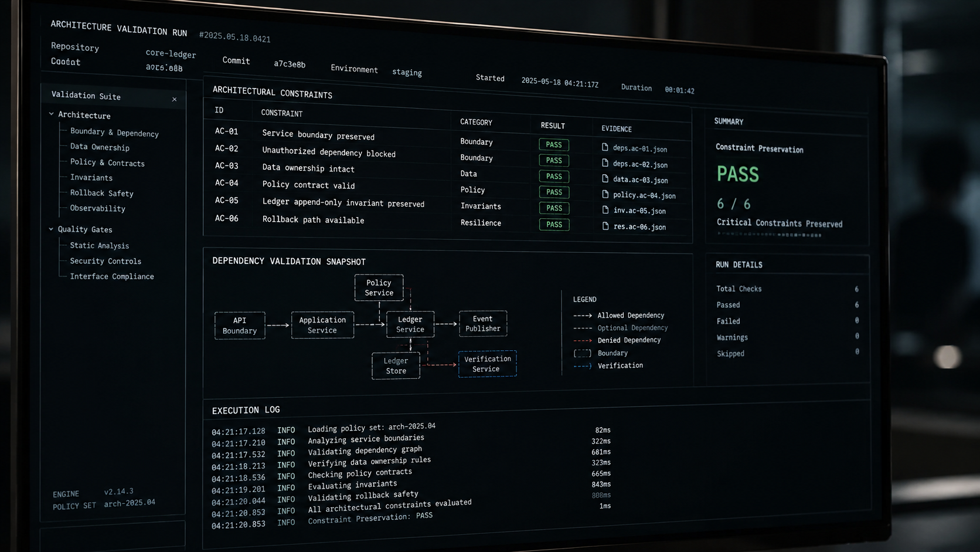Click the dotted progress bar under Critical Constraints
This screenshot has width=980, height=552.
point(769,234)
